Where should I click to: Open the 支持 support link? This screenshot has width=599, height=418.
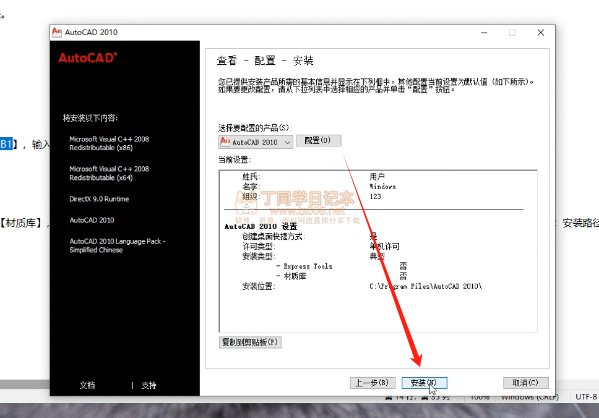(x=149, y=385)
